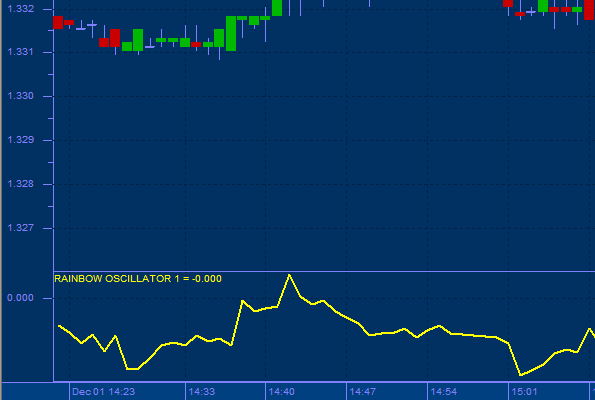Click the oscillator peak near 14:40
Screen dimensions: 595x400
[289, 275]
